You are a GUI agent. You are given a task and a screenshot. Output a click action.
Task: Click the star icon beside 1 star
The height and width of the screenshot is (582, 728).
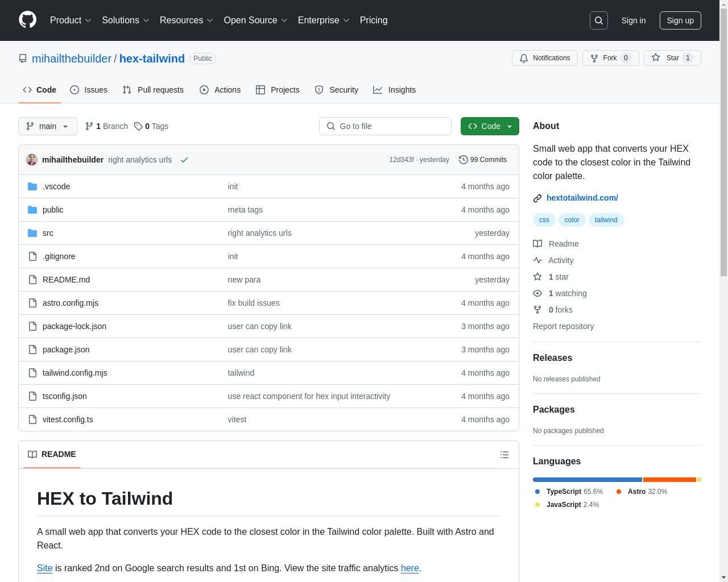point(537,277)
